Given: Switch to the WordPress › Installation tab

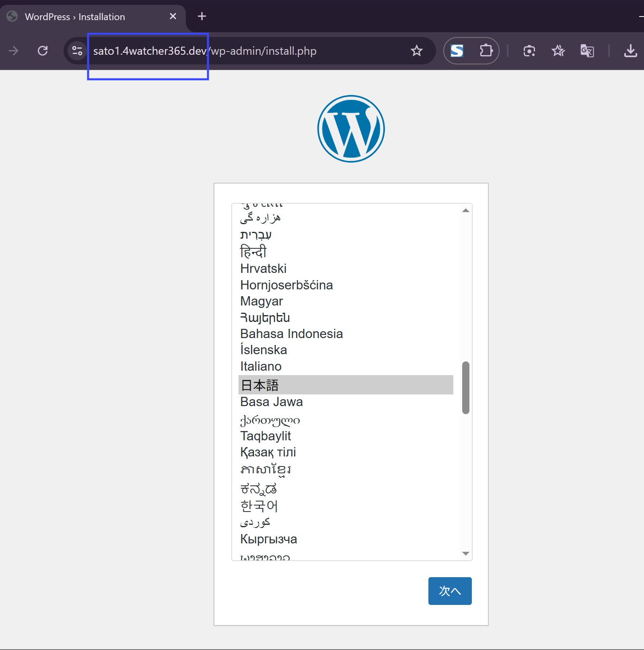Looking at the screenshot, I should pos(93,17).
